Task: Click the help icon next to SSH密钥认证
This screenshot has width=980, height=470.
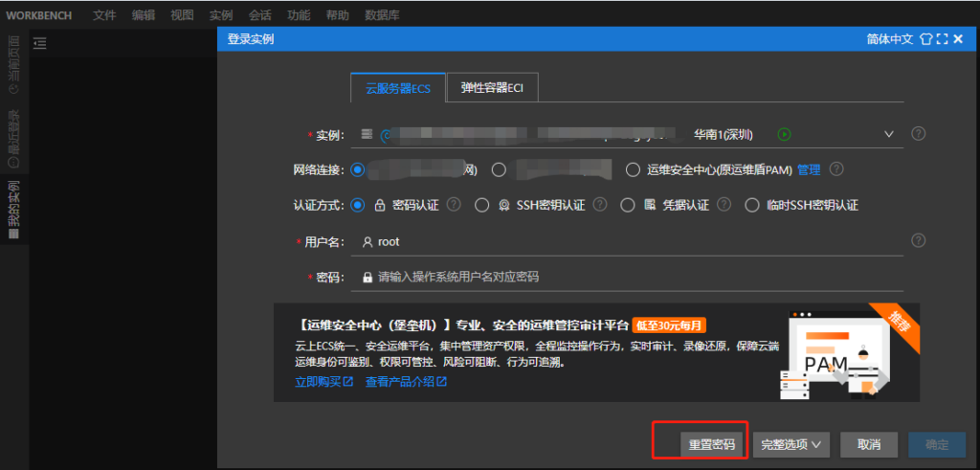Action: click(599, 205)
